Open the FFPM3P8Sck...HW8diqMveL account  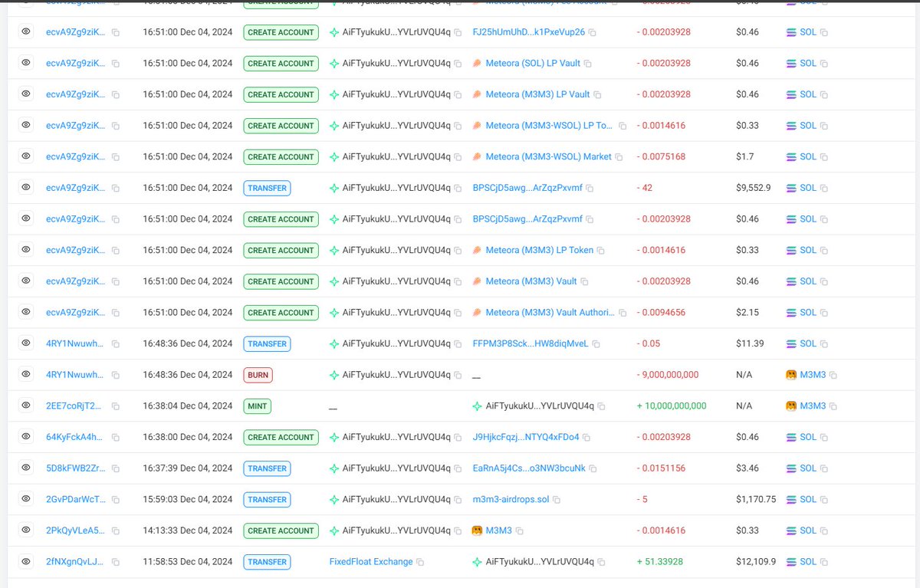point(531,343)
